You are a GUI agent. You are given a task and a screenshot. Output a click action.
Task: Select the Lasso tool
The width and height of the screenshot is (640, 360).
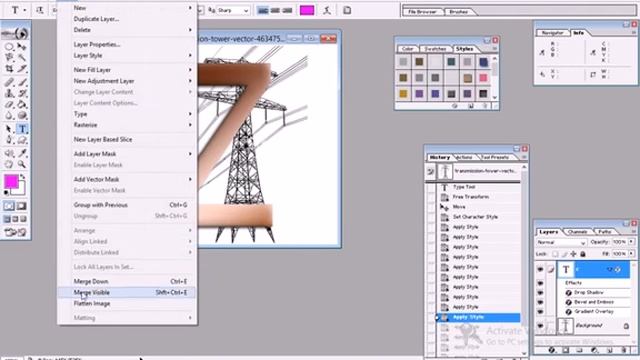coord(9,58)
